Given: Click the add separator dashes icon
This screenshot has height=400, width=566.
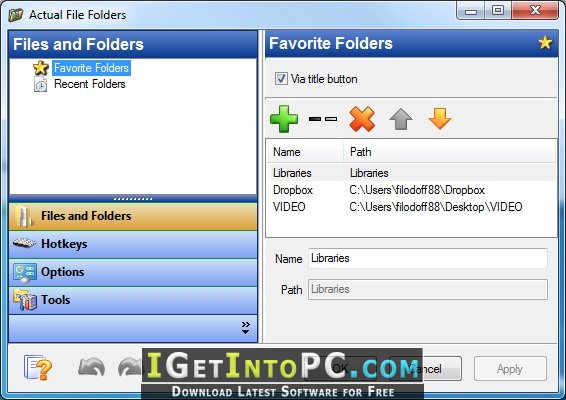Looking at the screenshot, I should (323, 119).
